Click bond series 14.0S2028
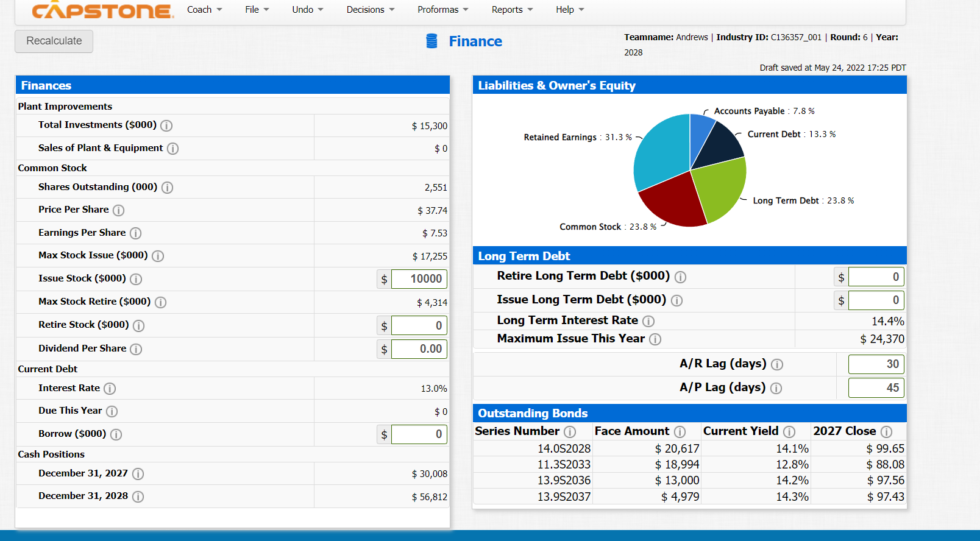The height and width of the screenshot is (541, 980). click(564, 449)
